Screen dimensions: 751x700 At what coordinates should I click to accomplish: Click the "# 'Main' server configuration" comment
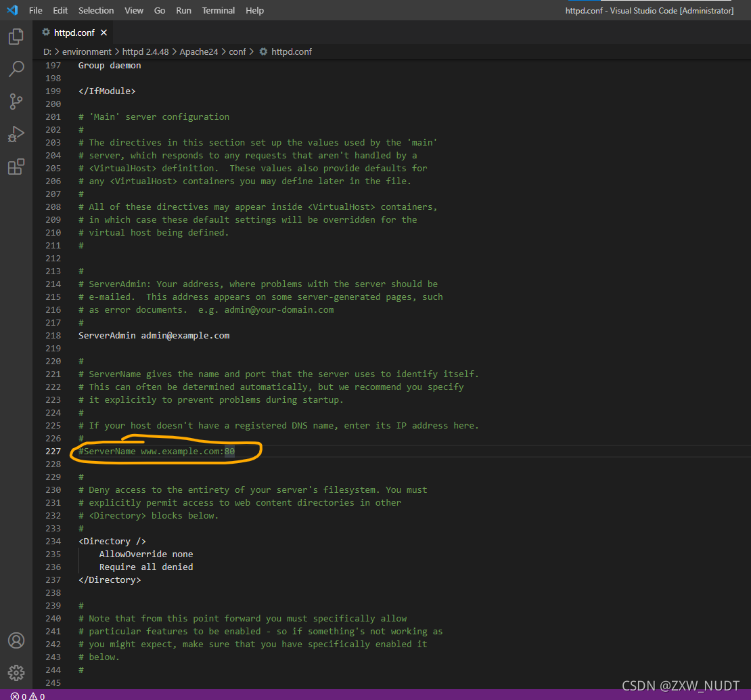(154, 117)
